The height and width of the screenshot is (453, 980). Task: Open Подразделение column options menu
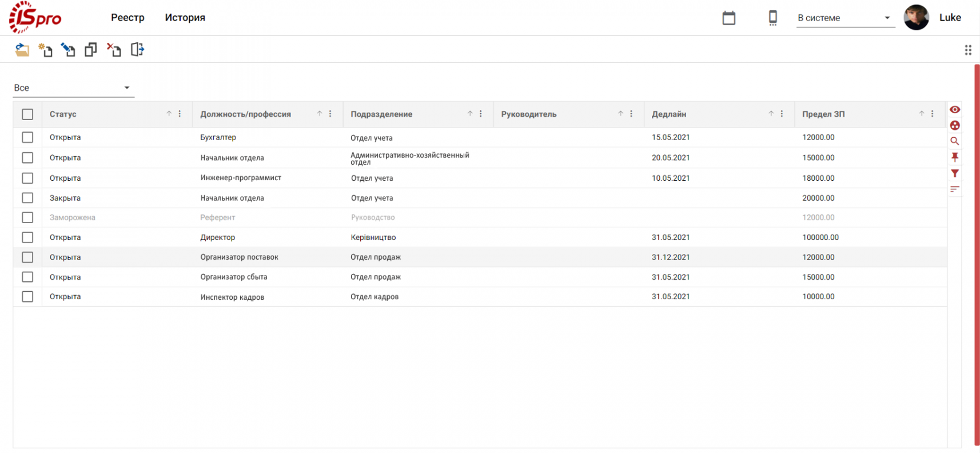tap(481, 114)
